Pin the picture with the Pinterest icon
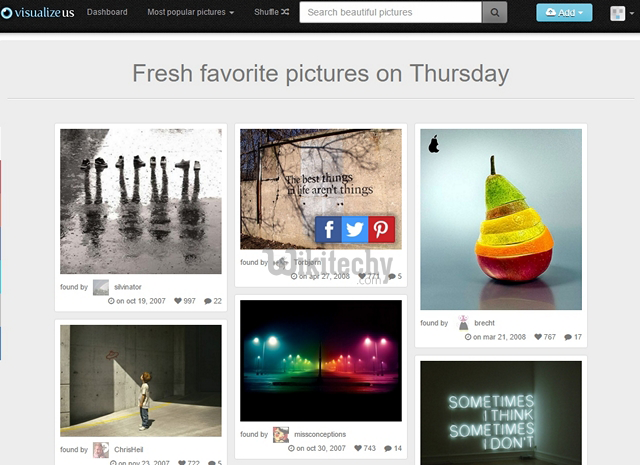The height and width of the screenshot is (465, 640). [382, 229]
